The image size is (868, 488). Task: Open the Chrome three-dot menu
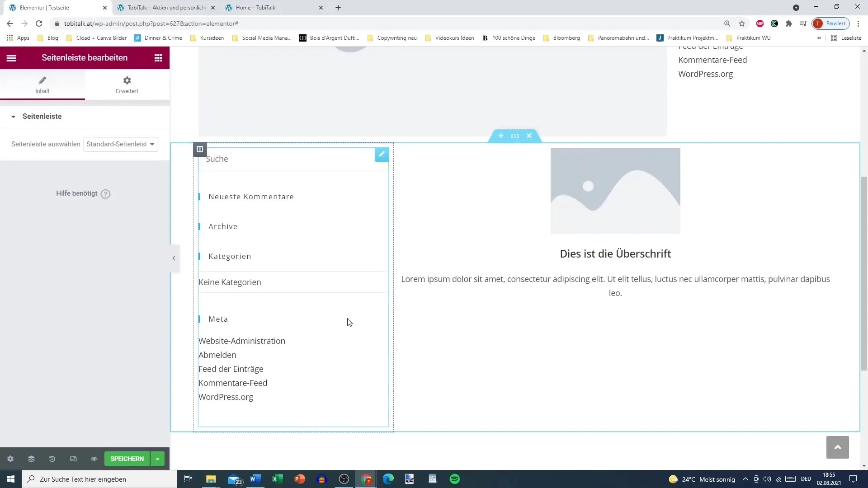point(858,23)
